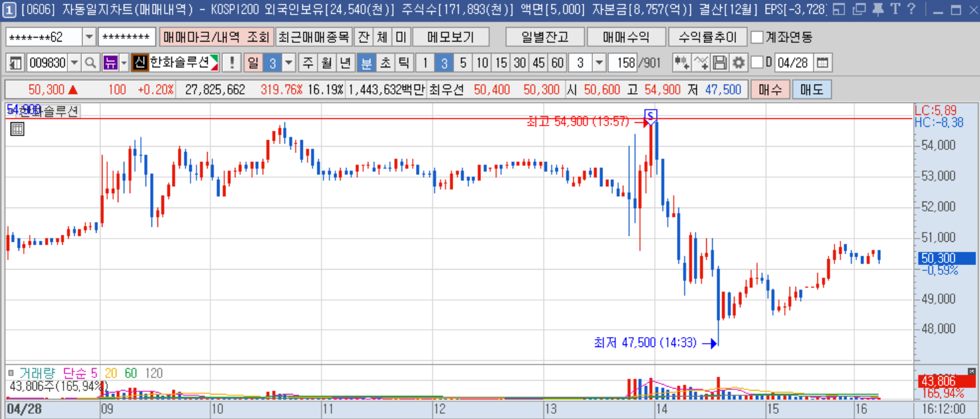Screen dimensions: 980x419
Task: Select 5-minute interval button
Action: 463,63
